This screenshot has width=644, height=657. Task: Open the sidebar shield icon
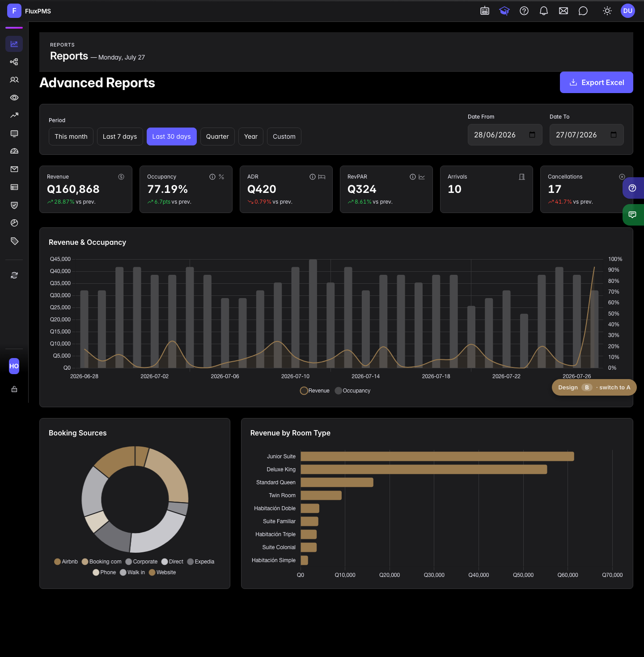point(14,205)
